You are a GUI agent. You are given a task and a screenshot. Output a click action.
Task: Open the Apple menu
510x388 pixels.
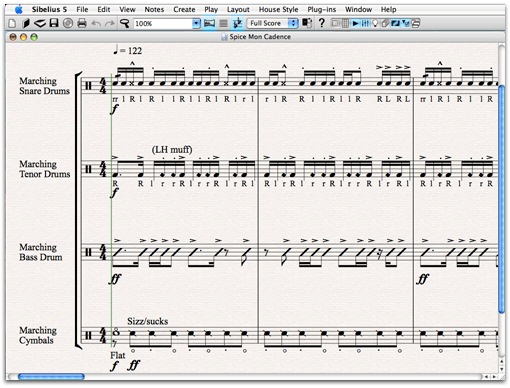[x=18, y=9]
